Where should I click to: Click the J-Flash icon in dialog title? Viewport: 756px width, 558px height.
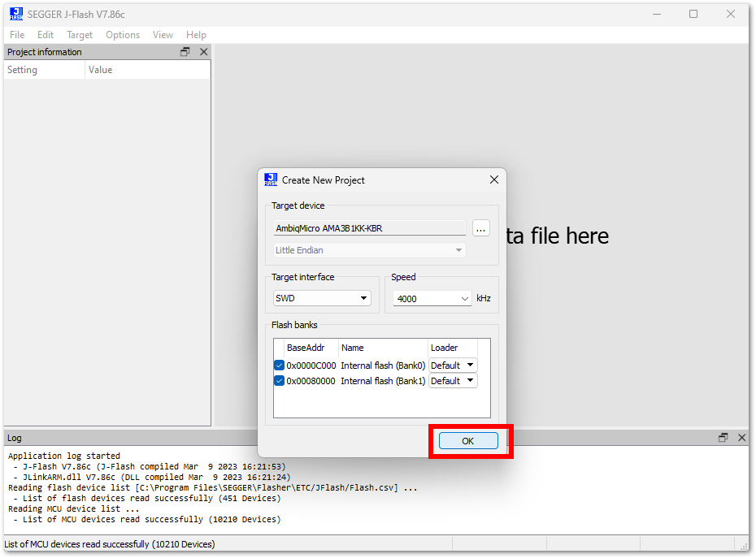(271, 180)
